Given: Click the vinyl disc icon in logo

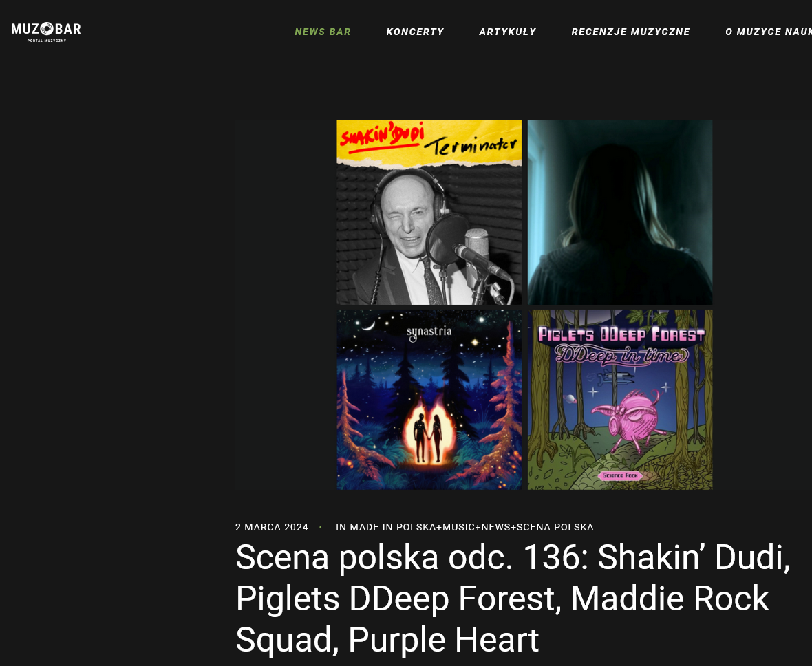Looking at the screenshot, I should (x=47, y=28).
